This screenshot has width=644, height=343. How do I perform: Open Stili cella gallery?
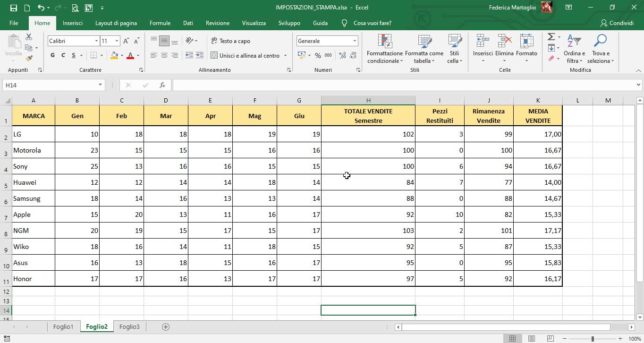[455, 49]
